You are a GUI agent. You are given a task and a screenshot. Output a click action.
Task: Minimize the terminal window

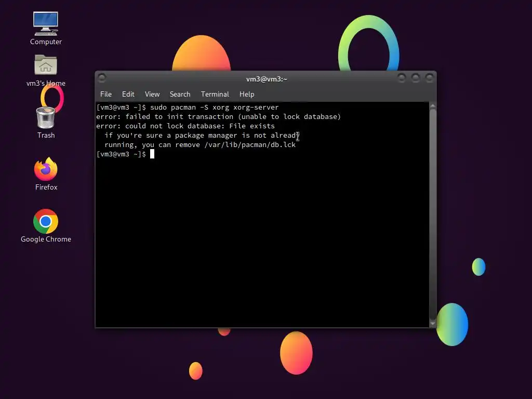tap(402, 78)
